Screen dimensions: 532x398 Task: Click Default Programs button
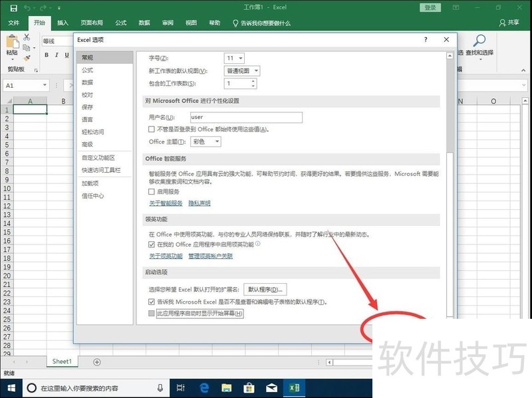pos(265,290)
